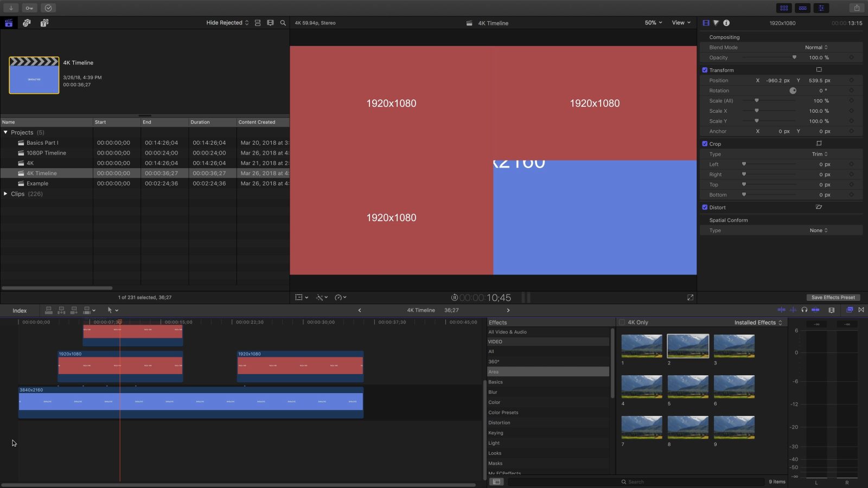Click the Save Effects Preset button
This screenshot has width=868, height=488.
[x=833, y=297]
